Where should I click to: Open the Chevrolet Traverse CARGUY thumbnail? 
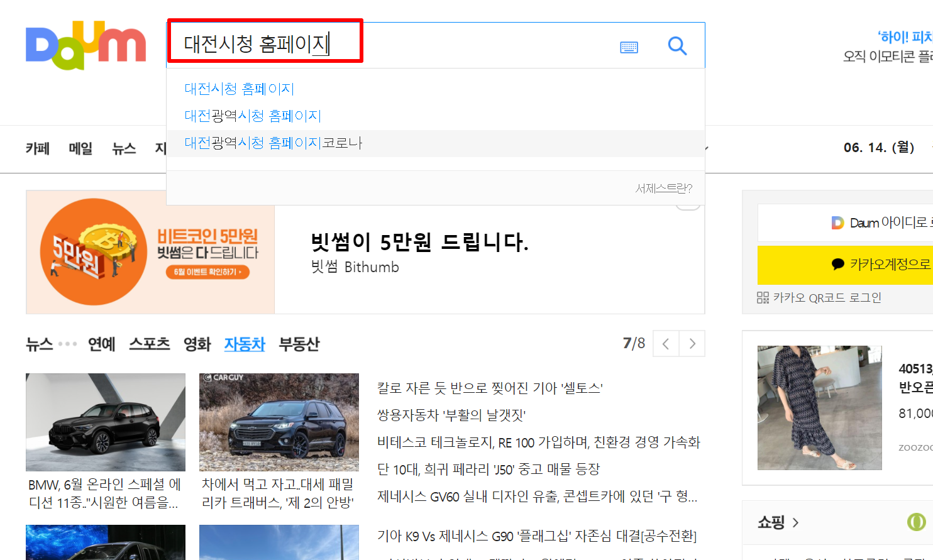point(279,422)
